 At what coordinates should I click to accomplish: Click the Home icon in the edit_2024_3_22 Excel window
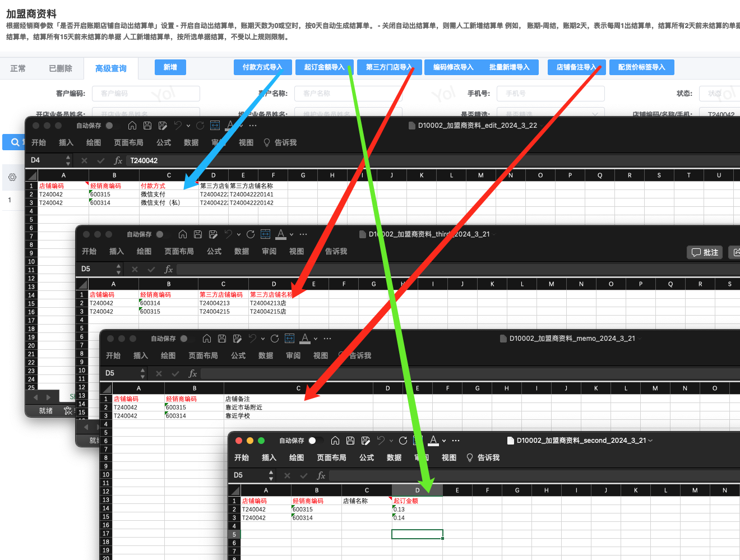tap(132, 126)
